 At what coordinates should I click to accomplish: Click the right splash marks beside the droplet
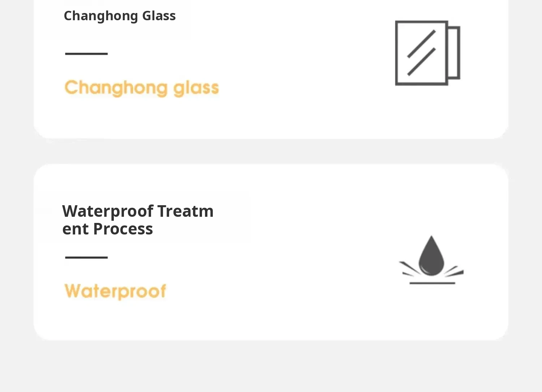tap(454, 271)
